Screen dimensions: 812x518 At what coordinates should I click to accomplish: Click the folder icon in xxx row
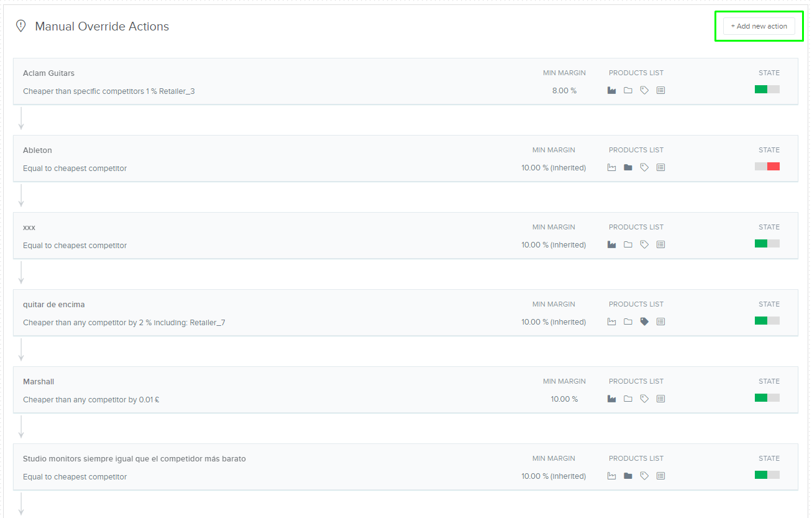pyautogui.click(x=628, y=244)
